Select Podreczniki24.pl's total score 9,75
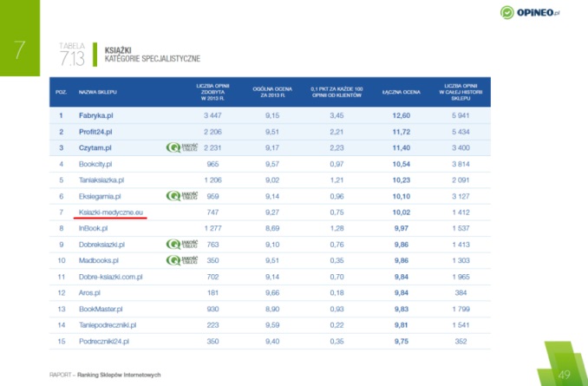Viewport: 588px width, 386px height. (402, 342)
